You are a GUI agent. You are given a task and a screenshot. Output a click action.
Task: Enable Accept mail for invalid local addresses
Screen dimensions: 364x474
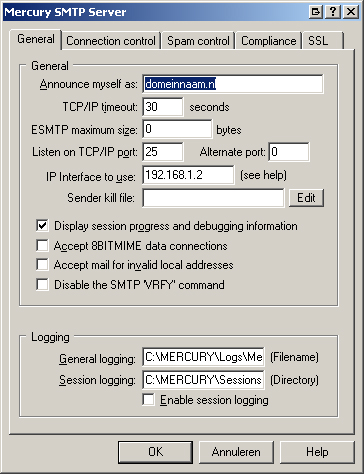click(42, 265)
